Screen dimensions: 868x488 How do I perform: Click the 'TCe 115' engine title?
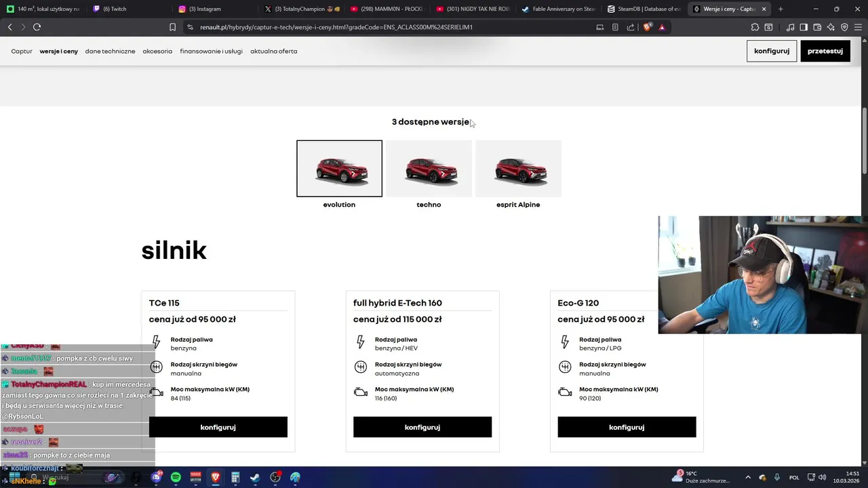[164, 303]
